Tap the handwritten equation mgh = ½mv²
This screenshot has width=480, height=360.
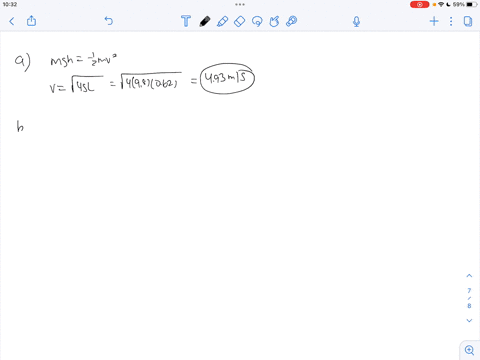[x=83, y=60]
